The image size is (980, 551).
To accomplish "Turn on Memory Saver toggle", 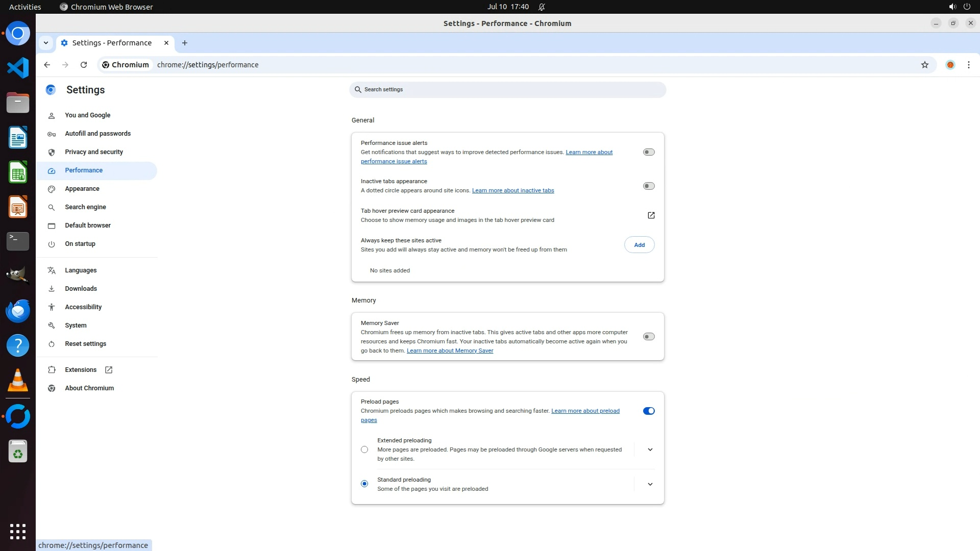I will point(648,337).
